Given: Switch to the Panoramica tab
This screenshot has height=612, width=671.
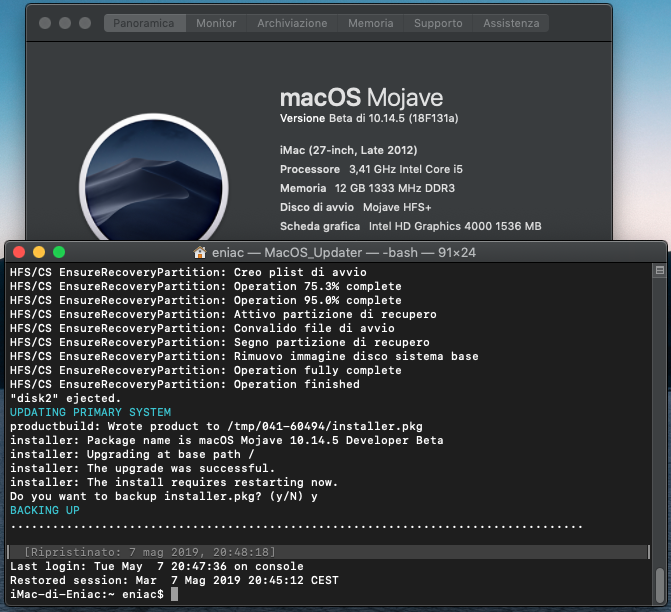Looking at the screenshot, I should (145, 23).
